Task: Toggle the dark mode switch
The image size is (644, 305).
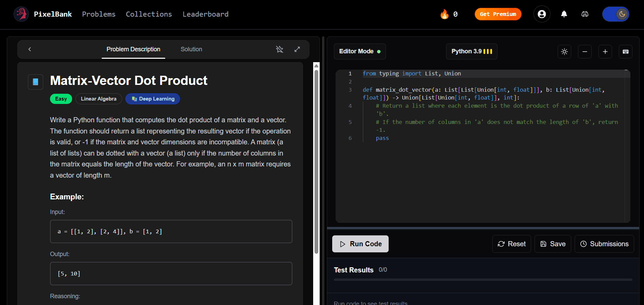Action: 615,14
